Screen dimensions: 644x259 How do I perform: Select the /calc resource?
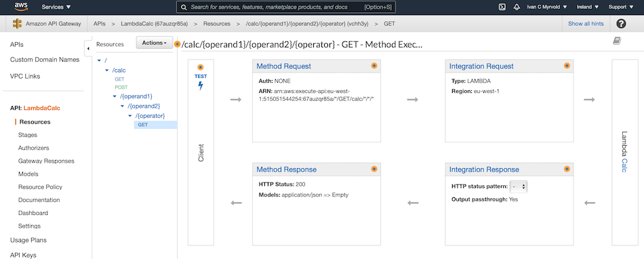119,71
